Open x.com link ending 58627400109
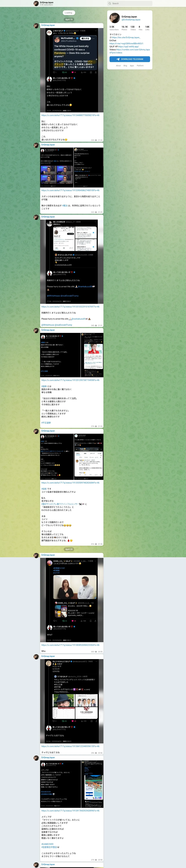This screenshot has height=868, width=186. (x=70, y=190)
